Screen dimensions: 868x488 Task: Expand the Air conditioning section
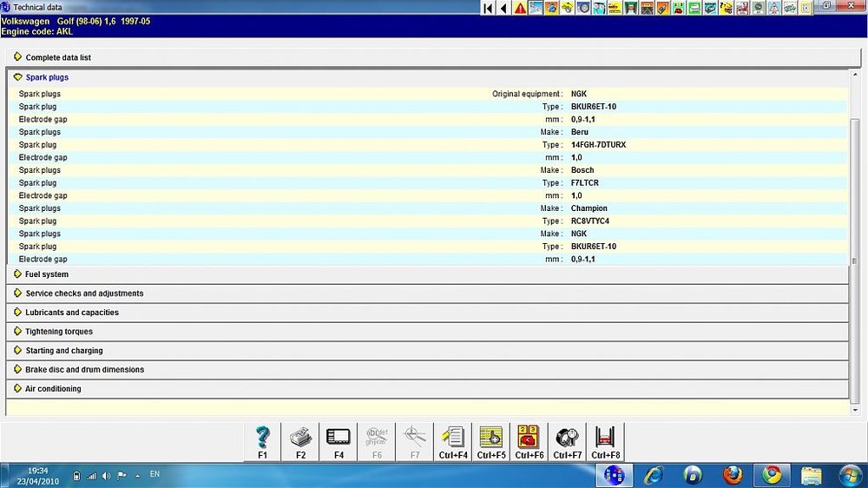point(428,389)
